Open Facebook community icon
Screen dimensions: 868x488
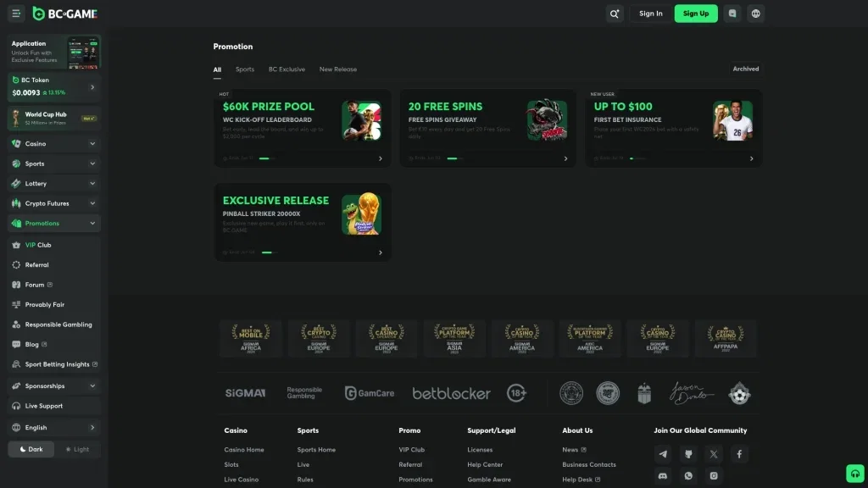tap(739, 454)
